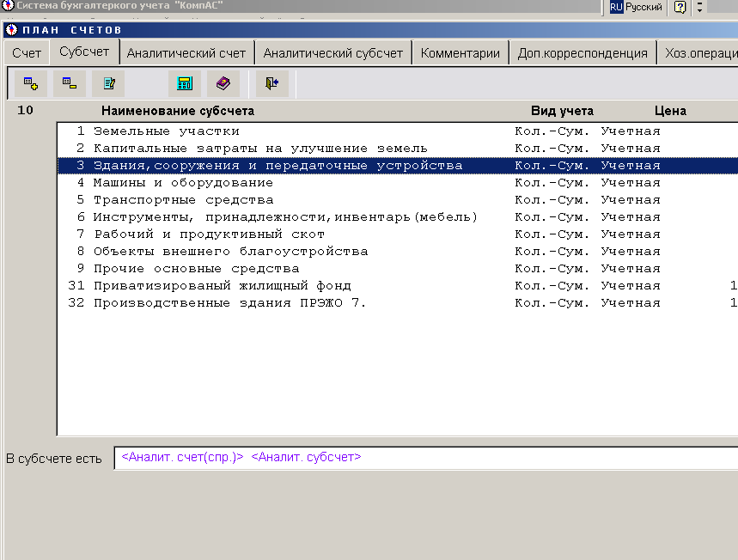Open the Аналитический счет tab
The height and width of the screenshot is (560, 738).
pos(186,52)
